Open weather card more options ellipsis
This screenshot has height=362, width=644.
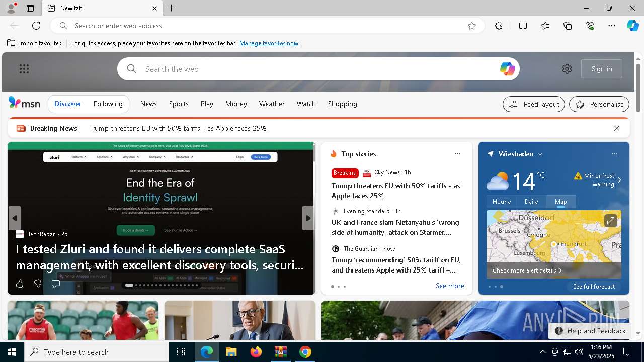click(614, 154)
